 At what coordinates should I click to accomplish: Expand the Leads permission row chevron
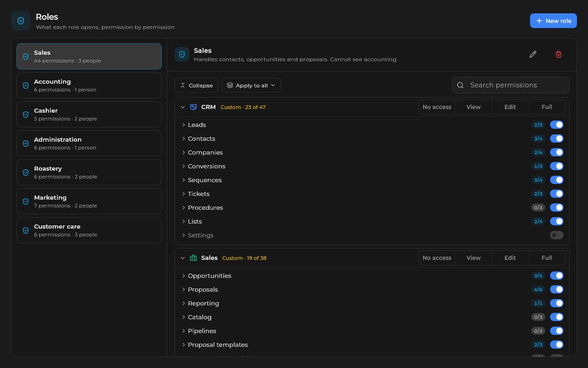coord(183,125)
